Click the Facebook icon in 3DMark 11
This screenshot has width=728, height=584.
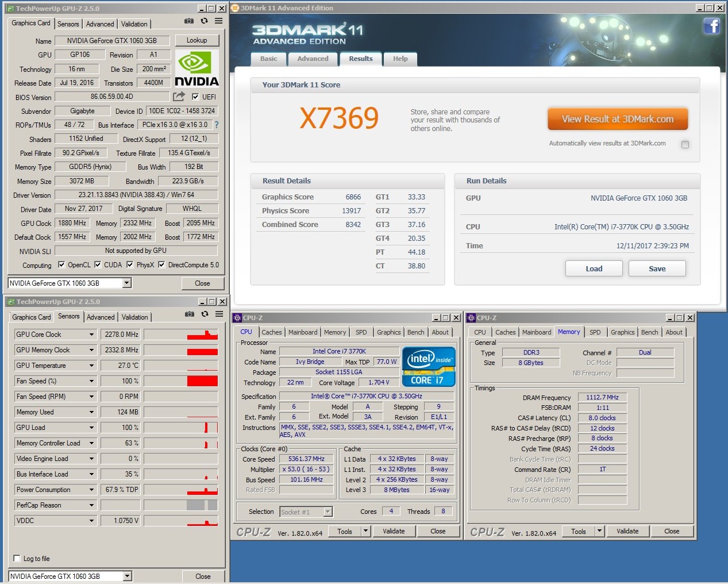pyautogui.click(x=712, y=26)
